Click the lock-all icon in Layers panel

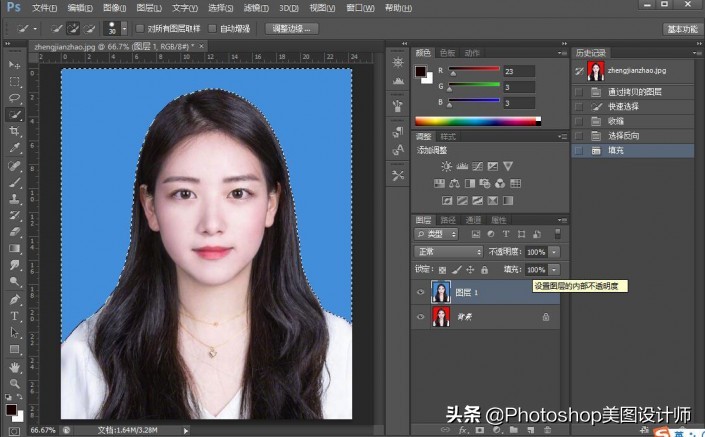(484, 270)
